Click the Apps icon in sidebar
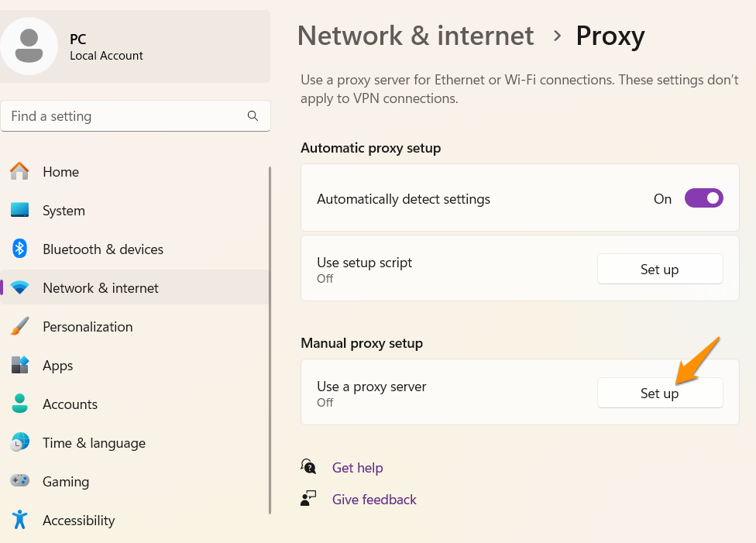The width and height of the screenshot is (756, 543). pos(19,365)
